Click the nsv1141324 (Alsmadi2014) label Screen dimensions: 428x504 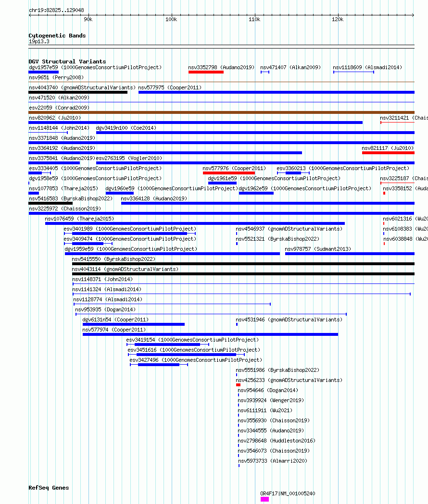coord(106,289)
